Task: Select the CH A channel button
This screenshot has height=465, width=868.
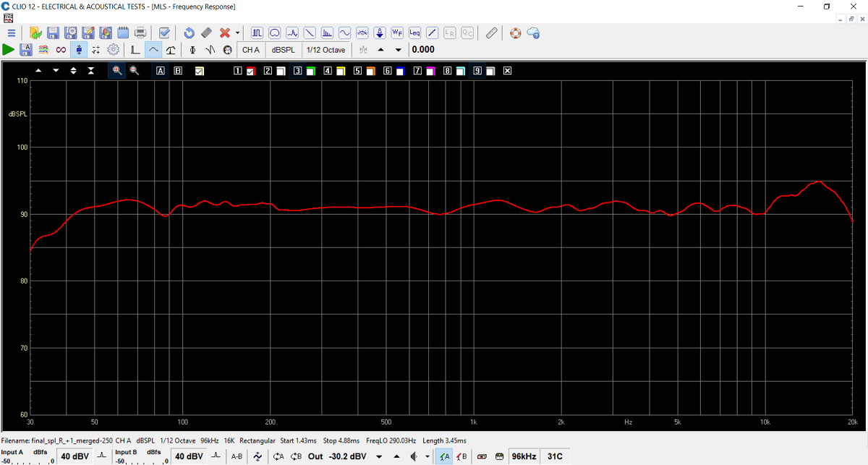Action: [x=251, y=50]
